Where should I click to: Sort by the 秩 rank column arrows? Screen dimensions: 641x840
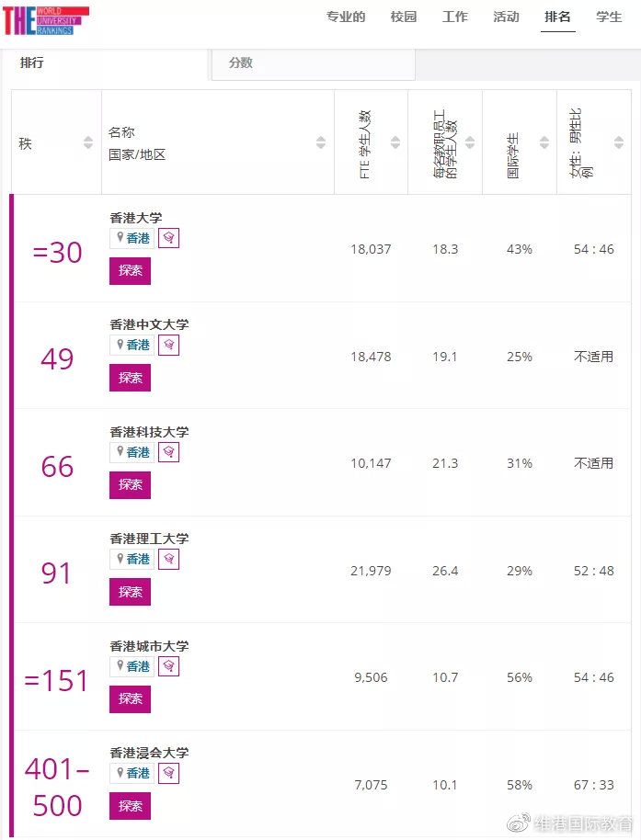click(x=88, y=142)
